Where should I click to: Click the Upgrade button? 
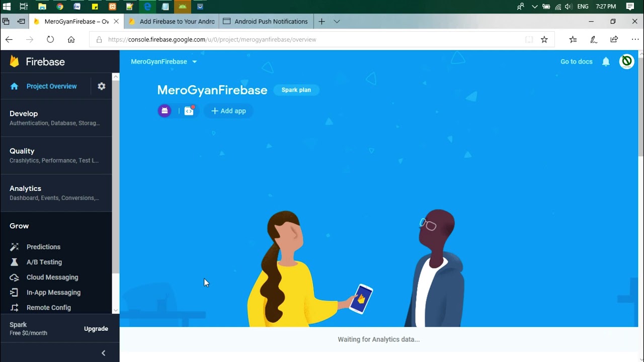[x=96, y=328]
